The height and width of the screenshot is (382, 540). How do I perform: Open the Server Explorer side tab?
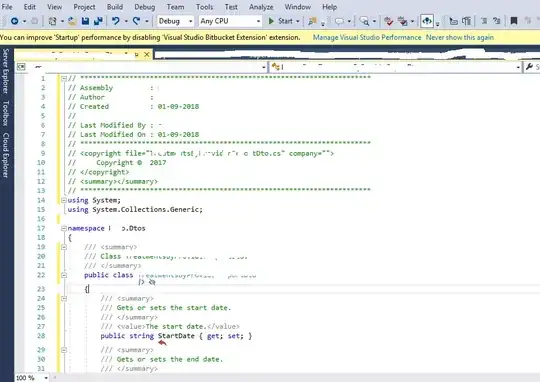[6, 71]
